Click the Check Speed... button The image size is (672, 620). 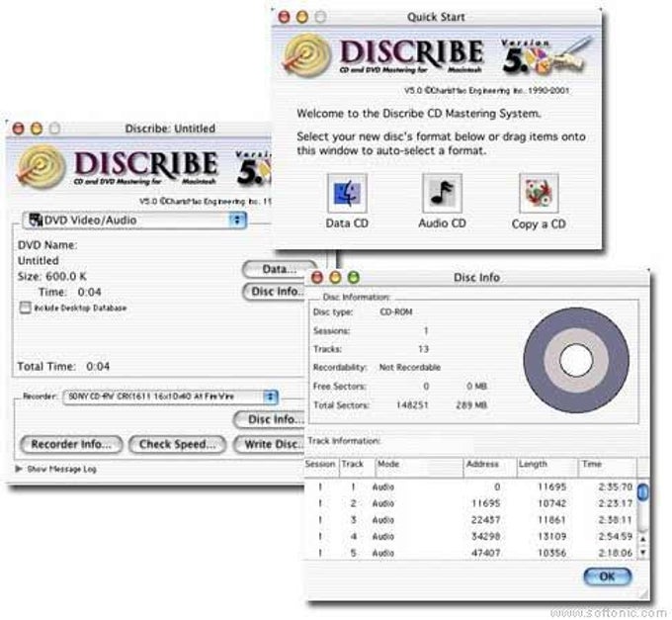click(178, 444)
